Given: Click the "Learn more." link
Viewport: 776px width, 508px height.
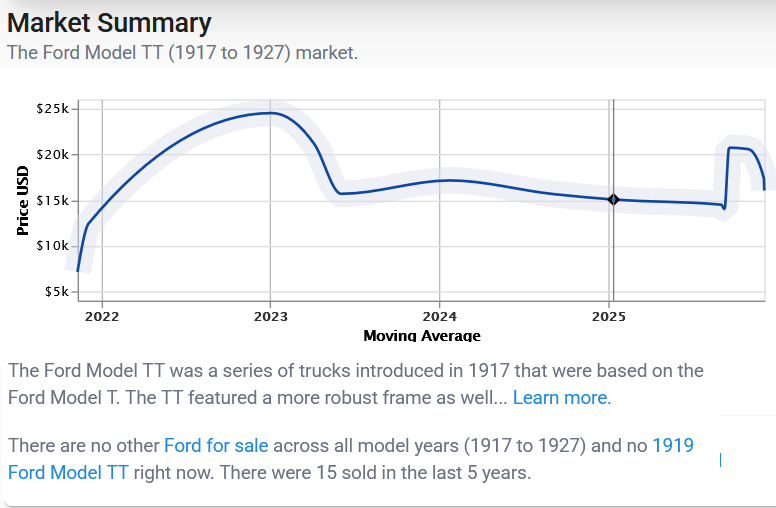Looking at the screenshot, I should [x=561, y=398].
